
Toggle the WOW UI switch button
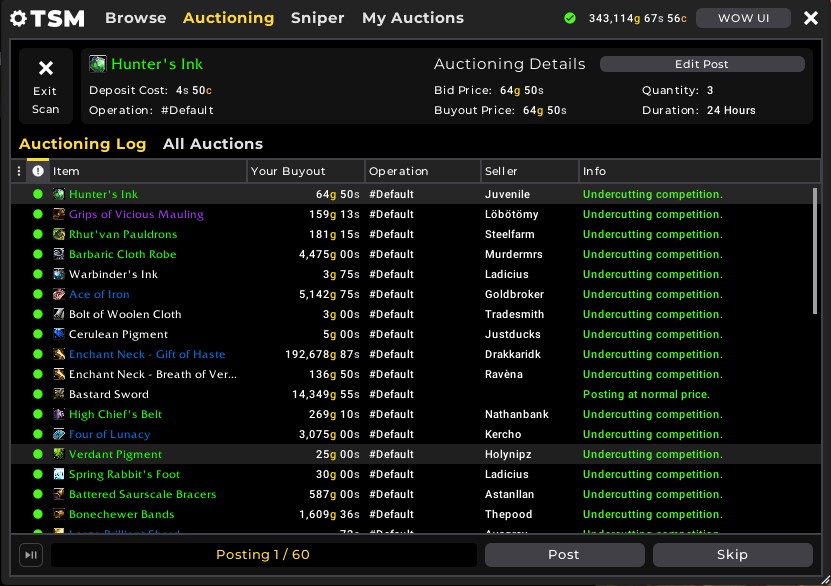tap(743, 18)
